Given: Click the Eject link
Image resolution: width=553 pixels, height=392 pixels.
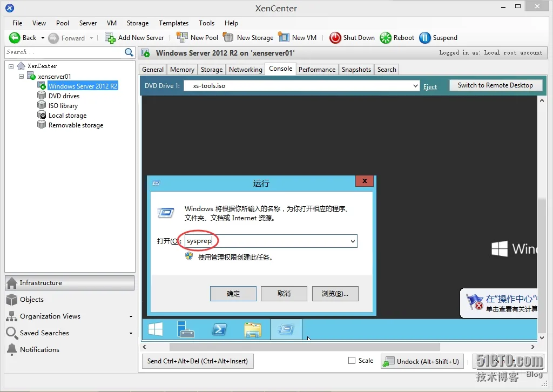Looking at the screenshot, I should point(430,87).
